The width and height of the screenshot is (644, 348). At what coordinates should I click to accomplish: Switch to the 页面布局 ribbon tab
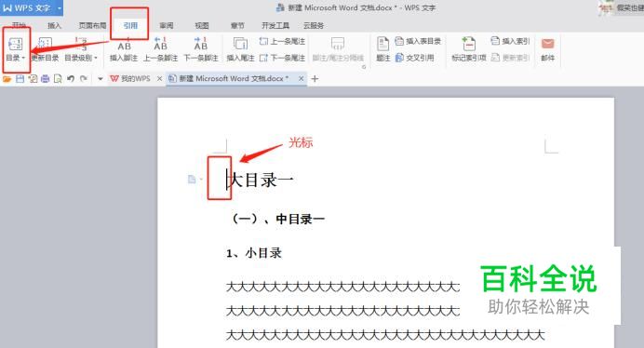tap(92, 25)
